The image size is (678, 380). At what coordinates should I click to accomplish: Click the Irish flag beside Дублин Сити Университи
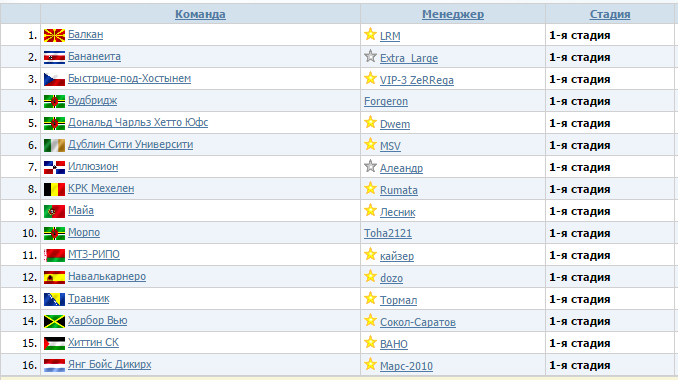point(54,145)
